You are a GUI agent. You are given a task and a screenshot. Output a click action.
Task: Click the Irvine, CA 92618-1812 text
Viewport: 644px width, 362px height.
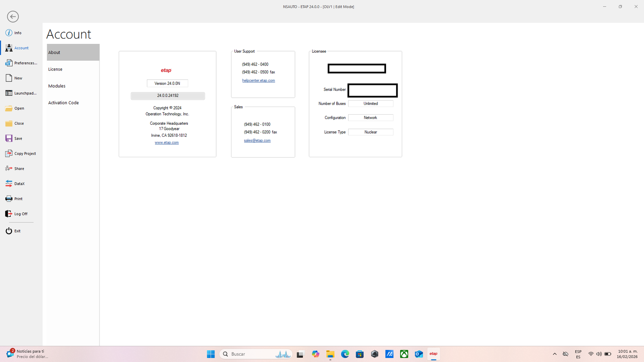coord(169,136)
